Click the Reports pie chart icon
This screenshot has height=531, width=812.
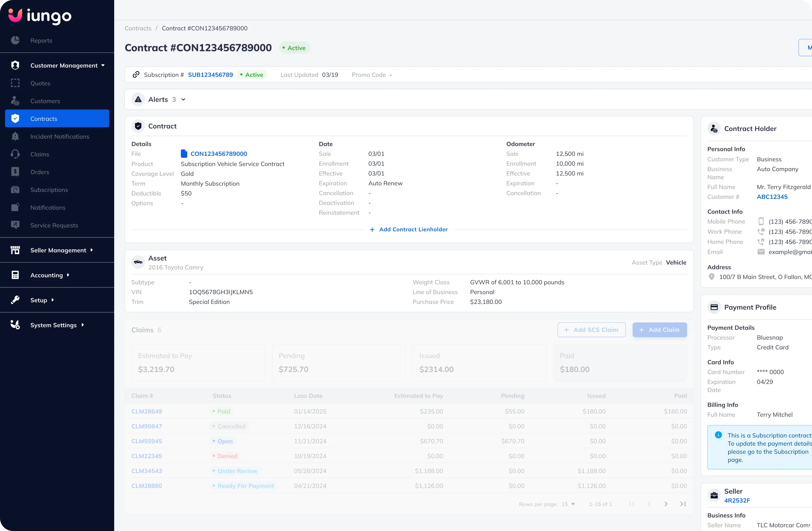15,40
